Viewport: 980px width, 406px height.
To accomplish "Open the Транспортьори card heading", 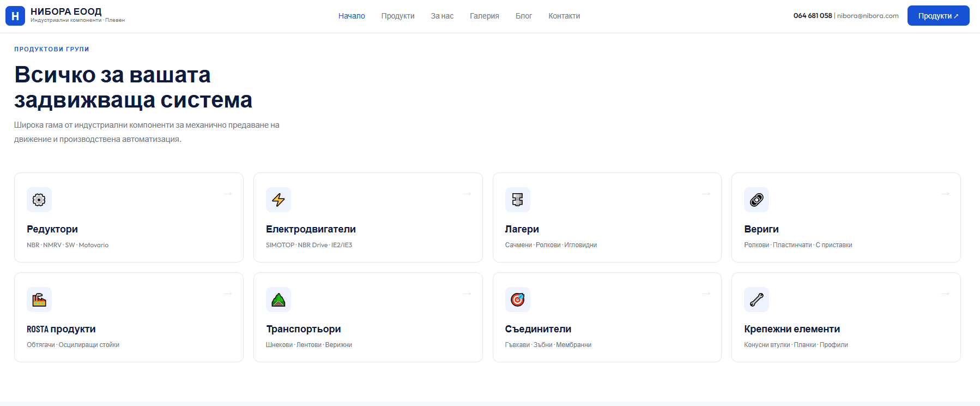I will pyautogui.click(x=304, y=329).
